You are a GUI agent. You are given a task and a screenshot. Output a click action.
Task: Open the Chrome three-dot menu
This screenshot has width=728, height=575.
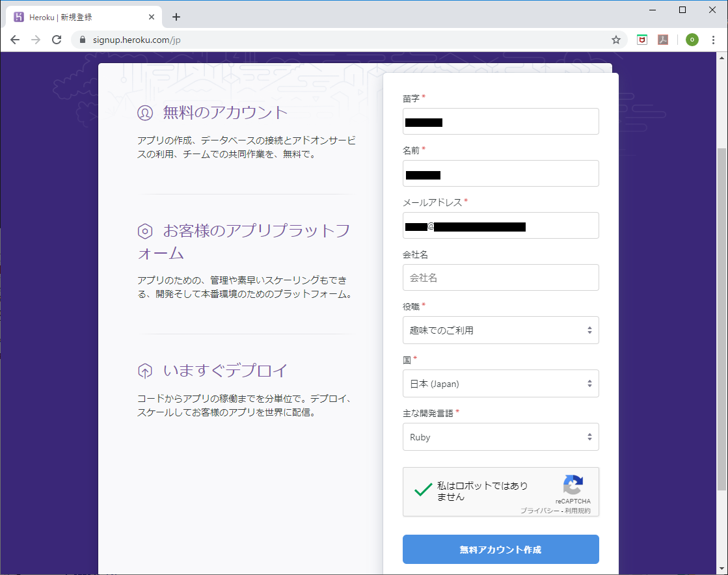click(x=713, y=40)
